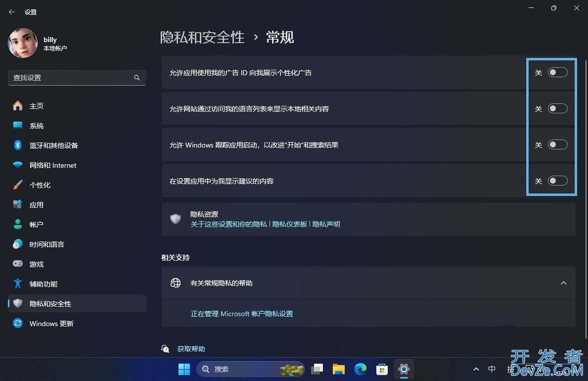Click the person icon beside 帐户
This screenshot has height=381, width=588.
point(18,224)
